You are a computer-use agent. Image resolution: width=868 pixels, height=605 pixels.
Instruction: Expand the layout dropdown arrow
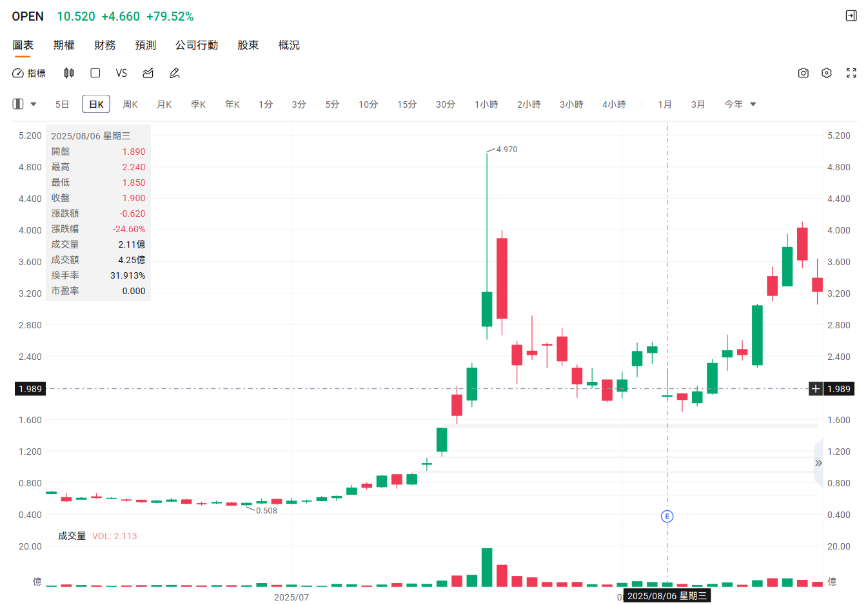tap(34, 104)
